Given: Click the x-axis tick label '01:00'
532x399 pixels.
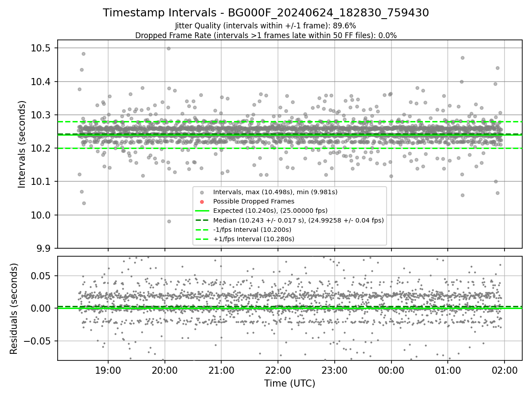Looking at the screenshot, I should [447, 371].
